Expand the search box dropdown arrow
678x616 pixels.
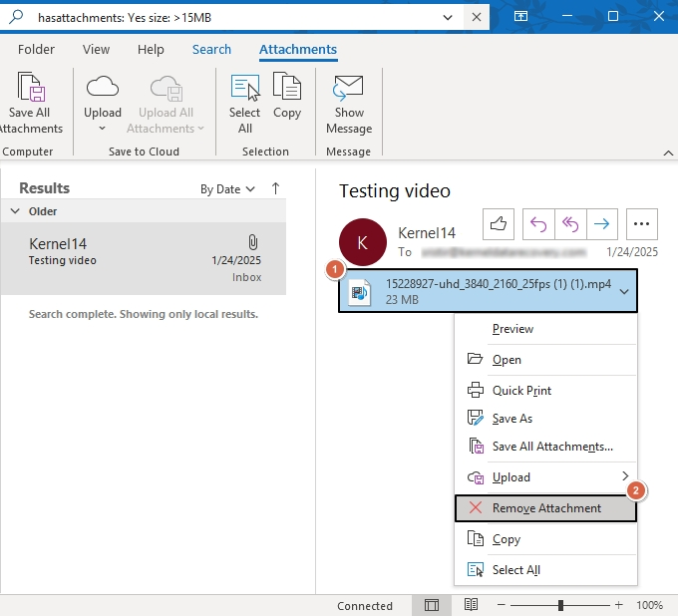click(448, 18)
